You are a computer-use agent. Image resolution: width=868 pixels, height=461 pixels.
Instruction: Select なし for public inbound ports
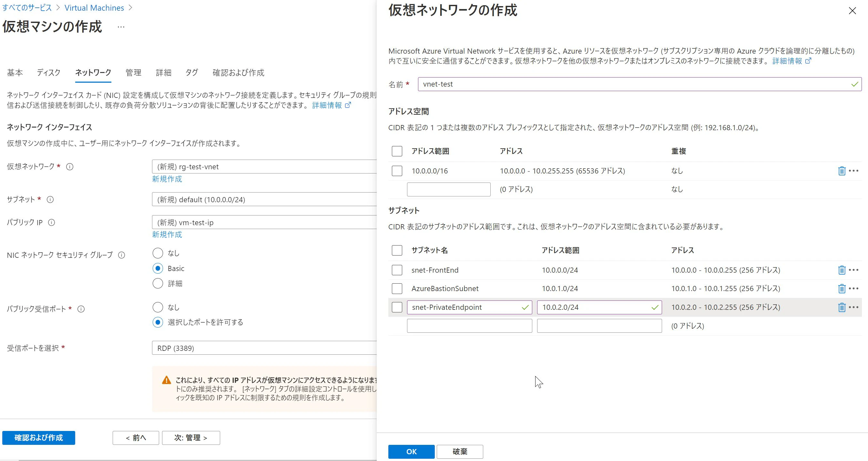coord(158,307)
